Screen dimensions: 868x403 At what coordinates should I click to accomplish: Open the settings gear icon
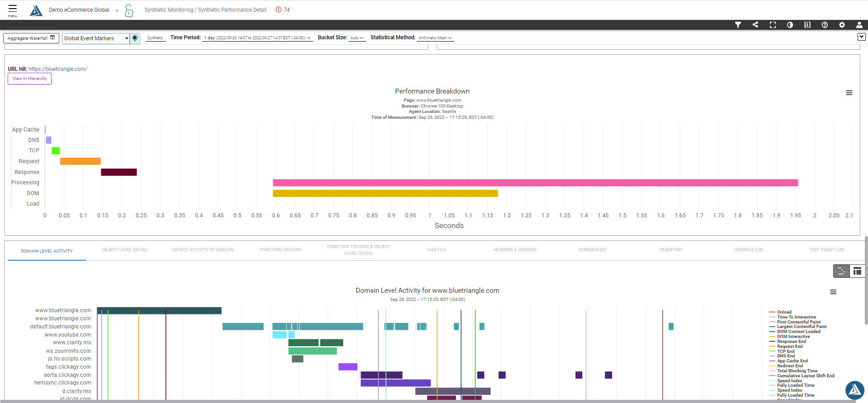coord(842,25)
